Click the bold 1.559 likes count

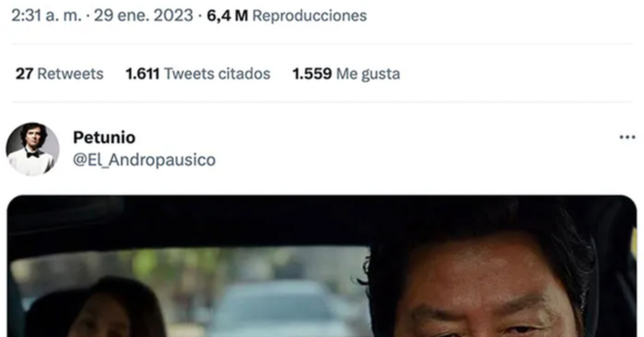(x=312, y=74)
